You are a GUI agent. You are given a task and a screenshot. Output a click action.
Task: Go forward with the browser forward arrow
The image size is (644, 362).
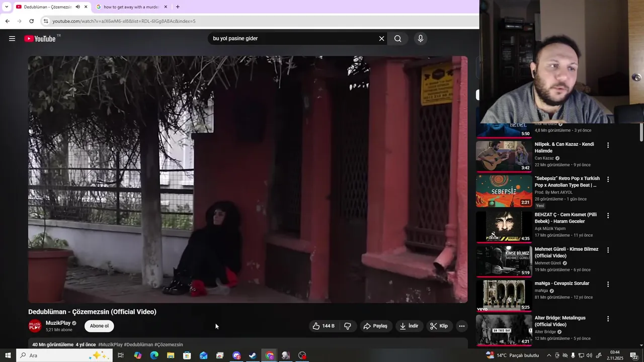[x=19, y=21]
